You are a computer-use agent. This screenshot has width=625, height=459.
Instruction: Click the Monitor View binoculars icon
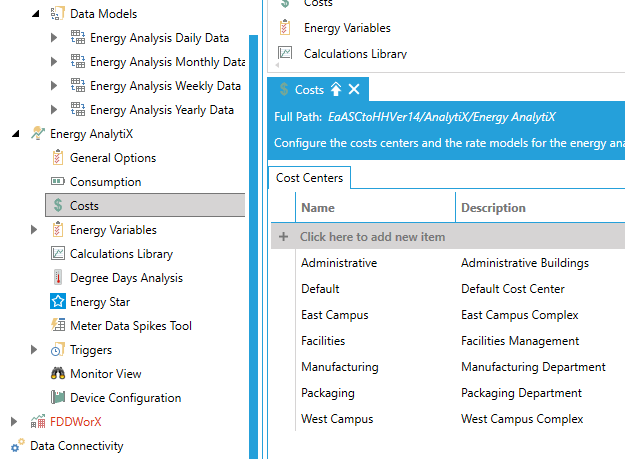[x=58, y=374]
